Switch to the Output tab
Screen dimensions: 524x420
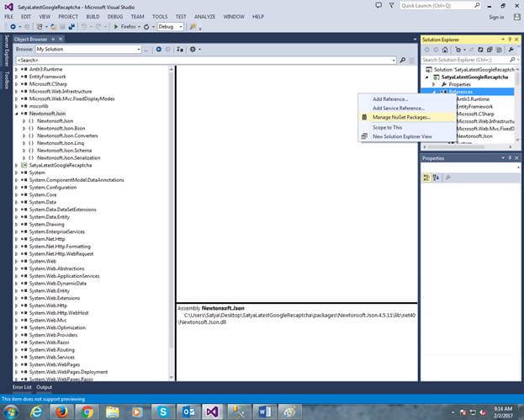(44, 387)
